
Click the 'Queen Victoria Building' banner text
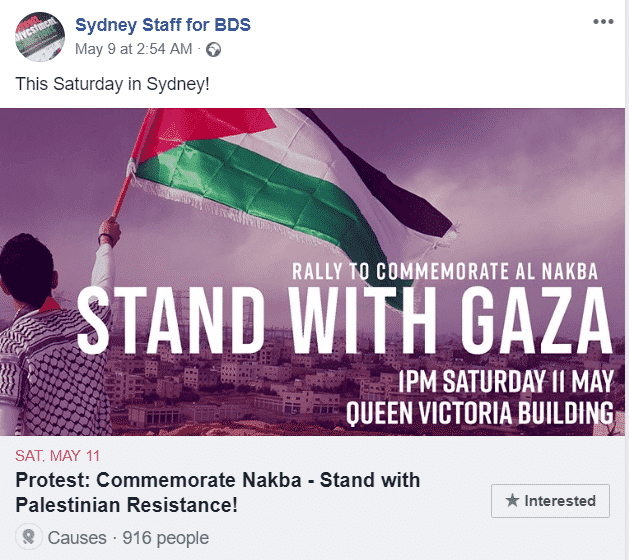pyautogui.click(x=480, y=412)
